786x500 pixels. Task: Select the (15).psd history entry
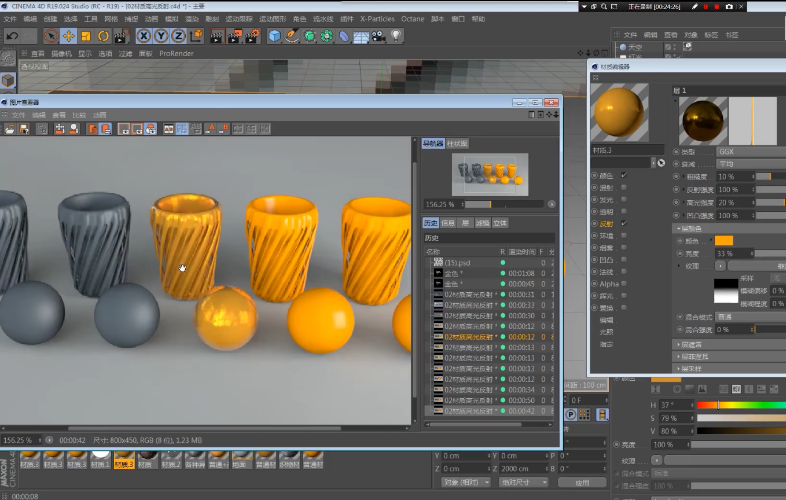coord(458,262)
